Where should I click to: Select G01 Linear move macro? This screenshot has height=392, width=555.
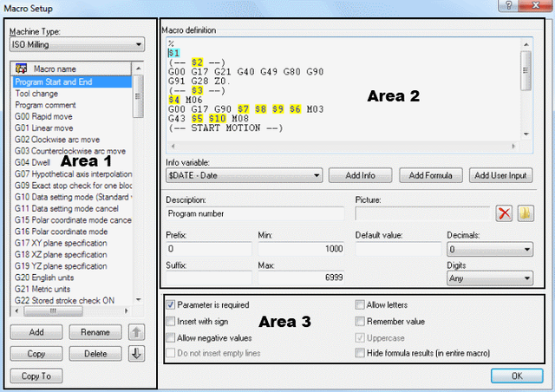coord(72,128)
